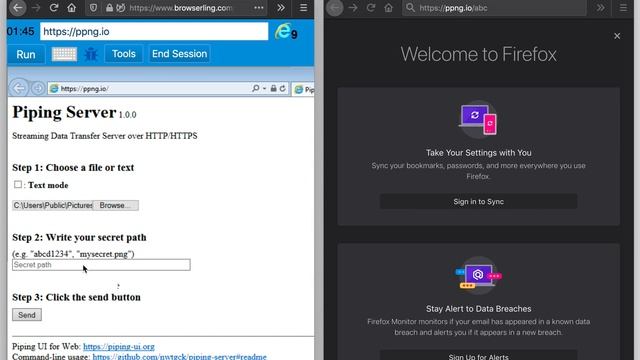Click IE forward arrow button
The image size is (640, 360).
click(38, 88)
